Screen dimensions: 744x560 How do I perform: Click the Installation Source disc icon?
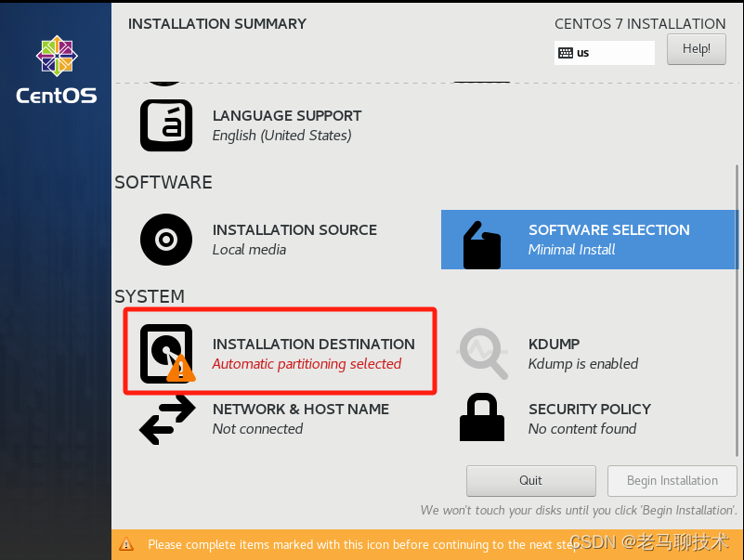coord(166,240)
